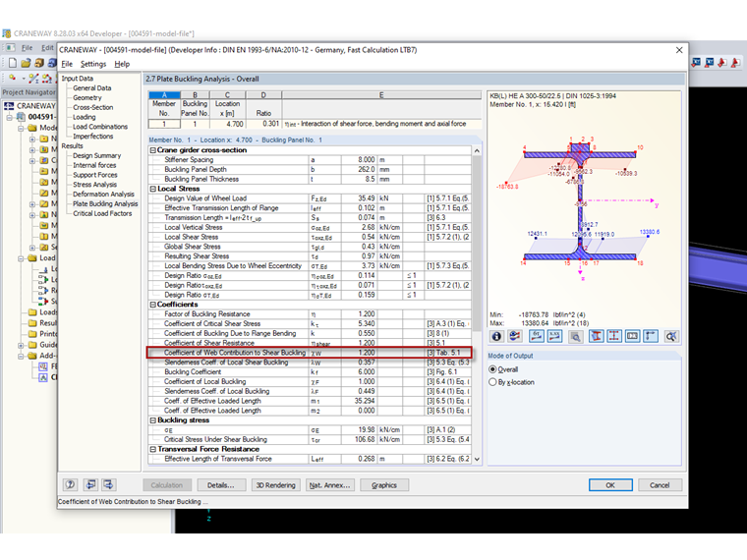This screenshot has height=560, width=747.
Task: Click the Details... button
Action: pos(221,484)
